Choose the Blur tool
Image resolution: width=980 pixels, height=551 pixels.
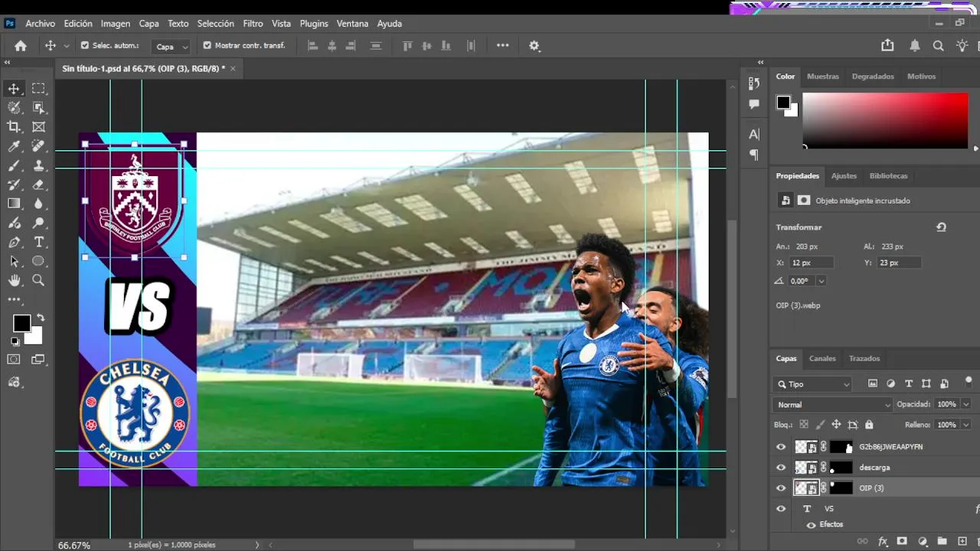point(38,204)
